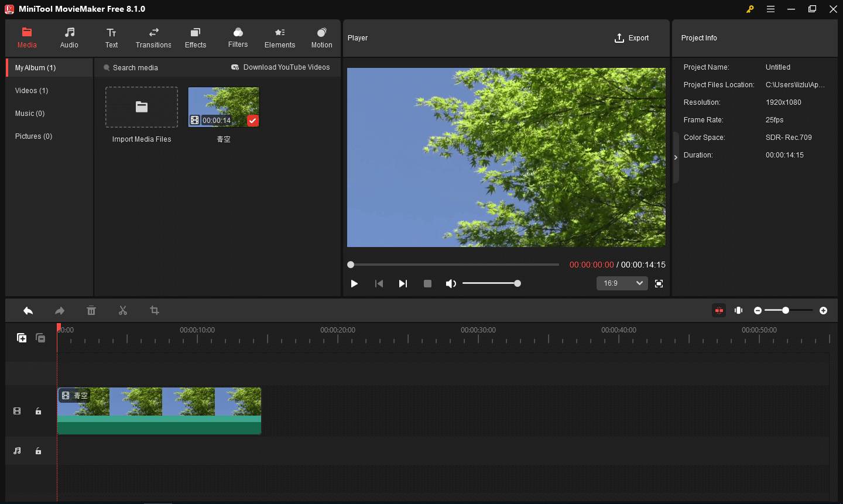Click the player progress seek bar
This screenshot has height=504, width=843.
[454, 265]
